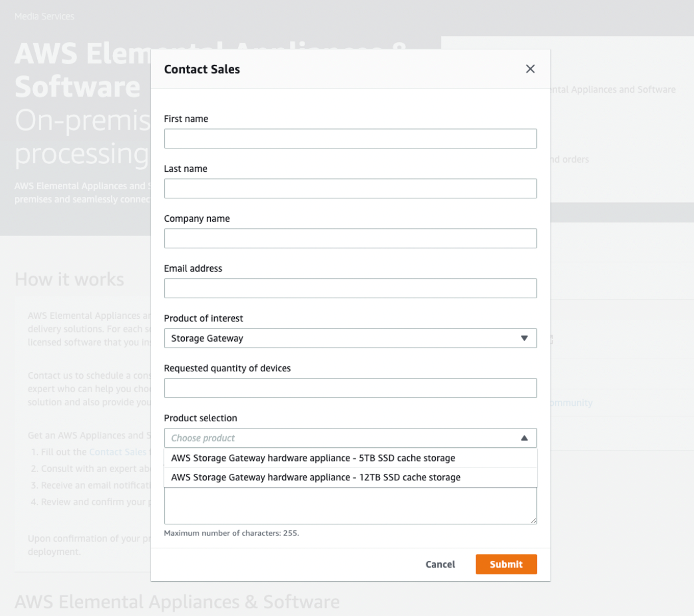Collapse the Product selection list via its arrow
694x616 pixels.
coord(525,438)
